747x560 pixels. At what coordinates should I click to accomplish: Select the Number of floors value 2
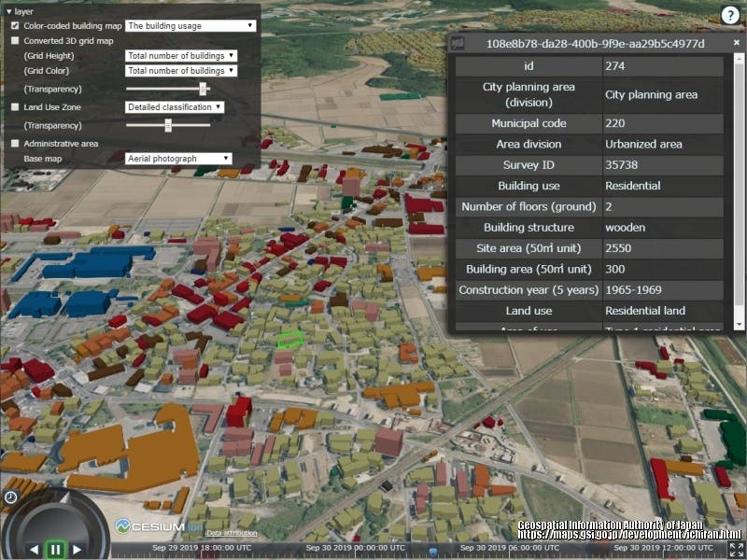point(609,206)
